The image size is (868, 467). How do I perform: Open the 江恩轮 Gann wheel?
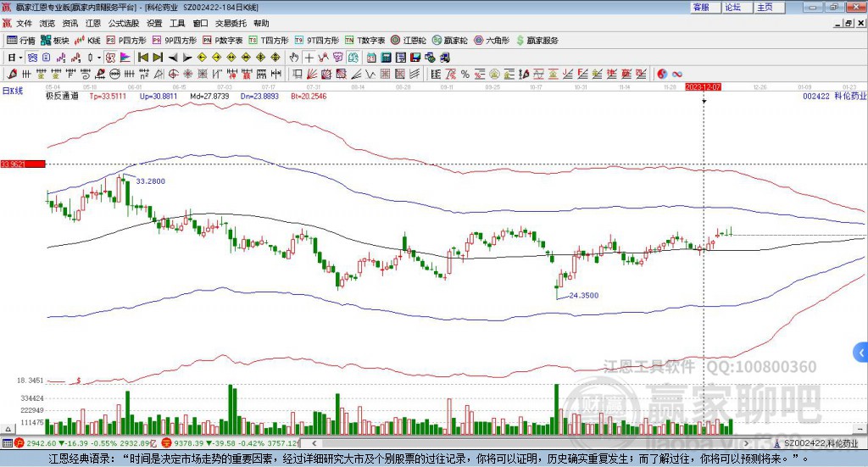(x=409, y=41)
